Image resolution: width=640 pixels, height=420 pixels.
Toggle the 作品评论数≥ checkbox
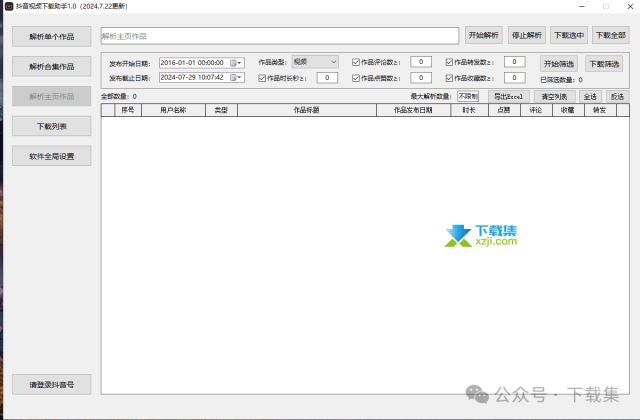356,62
